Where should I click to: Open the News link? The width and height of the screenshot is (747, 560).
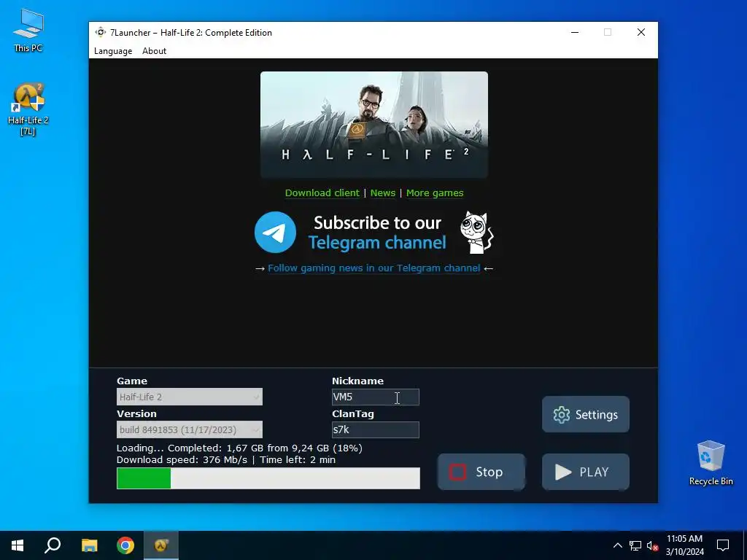click(x=382, y=192)
